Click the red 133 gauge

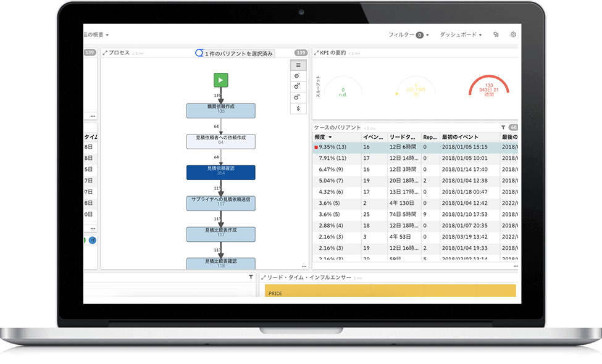click(x=489, y=86)
